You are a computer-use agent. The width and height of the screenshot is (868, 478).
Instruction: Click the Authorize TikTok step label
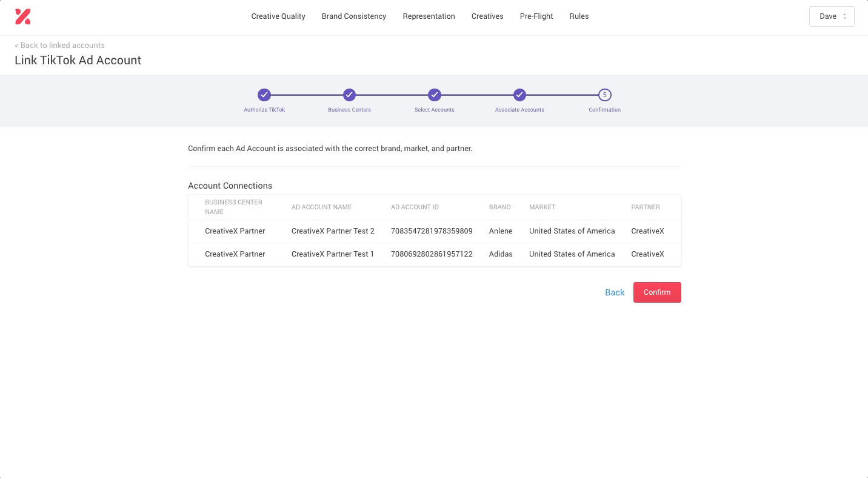pos(264,110)
